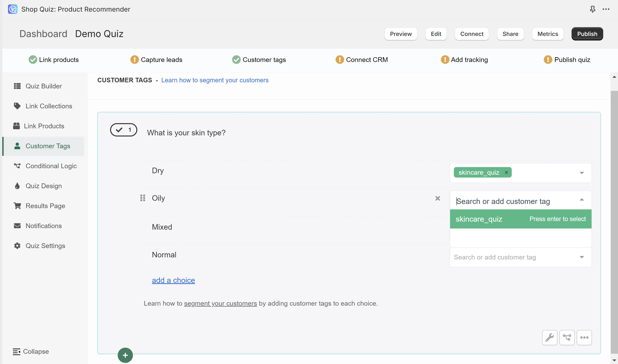Select the 'Mixed' choice text

click(x=162, y=227)
